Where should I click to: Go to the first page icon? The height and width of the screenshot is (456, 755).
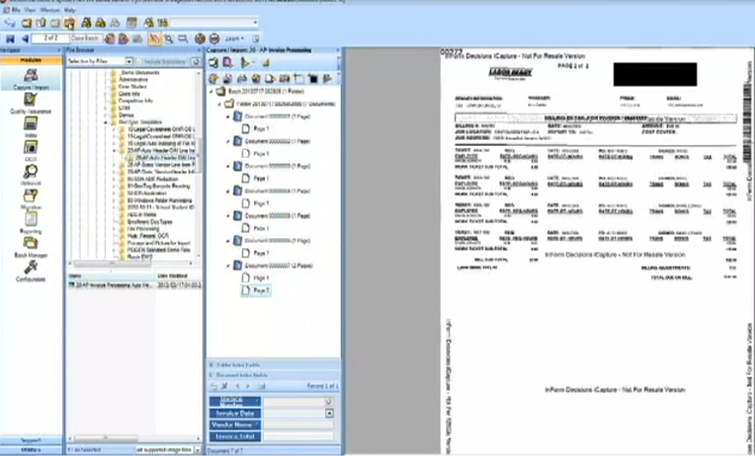coord(10,39)
